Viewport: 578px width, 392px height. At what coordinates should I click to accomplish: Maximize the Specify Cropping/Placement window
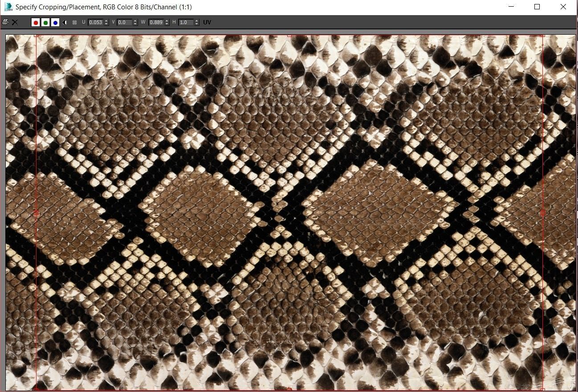tap(537, 7)
